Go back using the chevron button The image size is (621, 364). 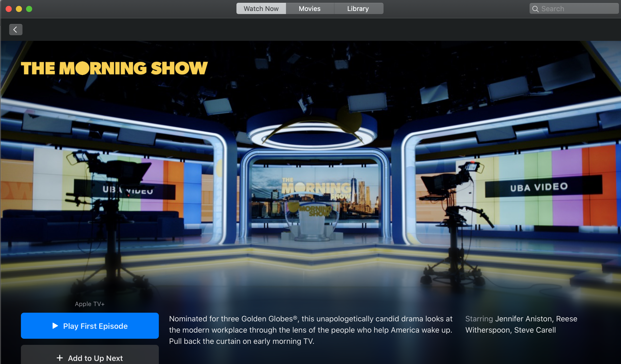[16, 30]
